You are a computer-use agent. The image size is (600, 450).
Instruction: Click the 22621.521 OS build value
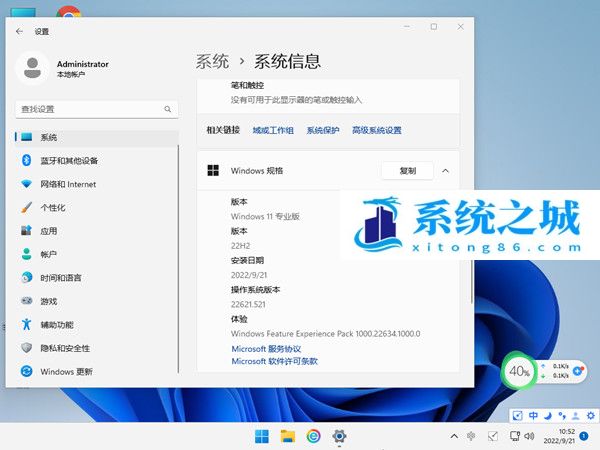pos(248,304)
